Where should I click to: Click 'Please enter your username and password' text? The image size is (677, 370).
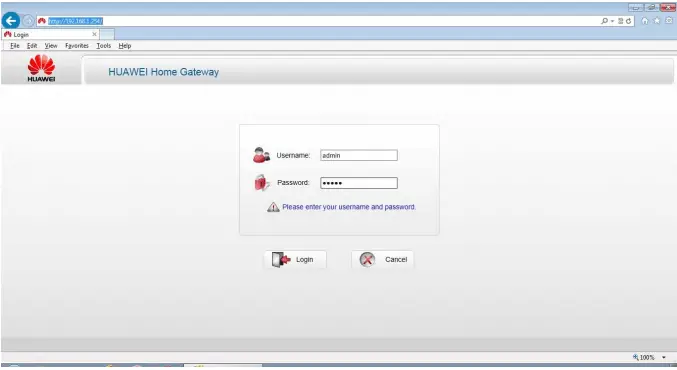(x=349, y=207)
